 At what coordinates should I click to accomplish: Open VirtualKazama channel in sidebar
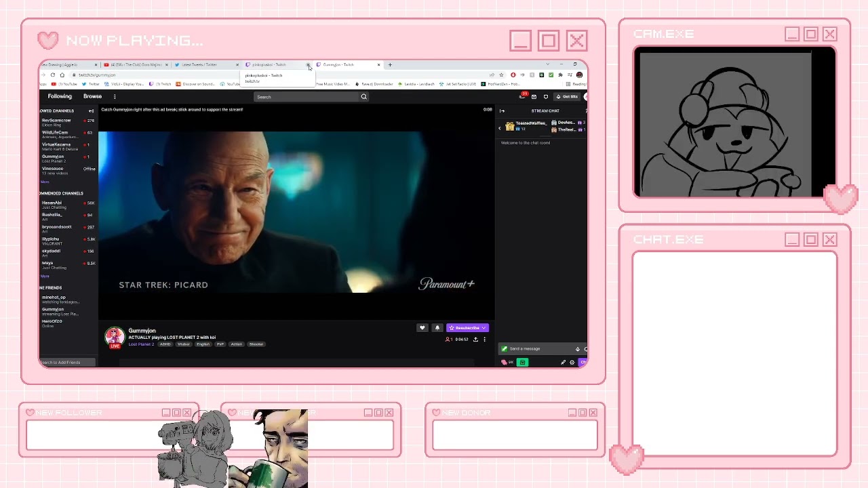68,146
